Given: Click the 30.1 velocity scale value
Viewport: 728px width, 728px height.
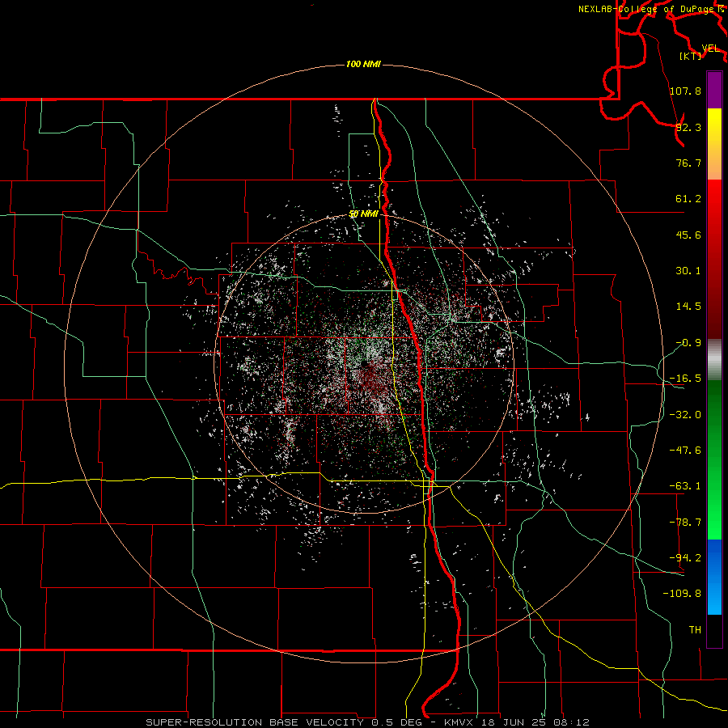Looking at the screenshot, I should pos(688,271).
